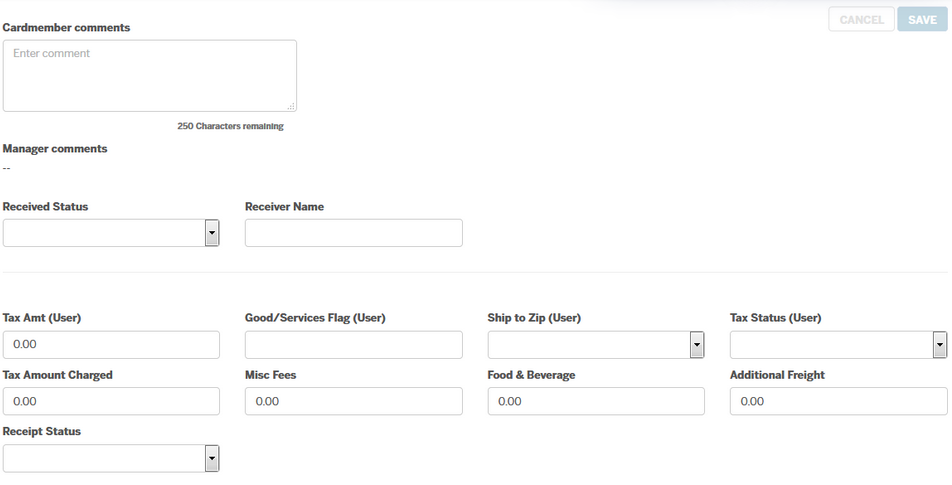Screen dimensions: 952x485
Task: Expand the Ship to Zip (User) dropdown
Action: point(596,344)
